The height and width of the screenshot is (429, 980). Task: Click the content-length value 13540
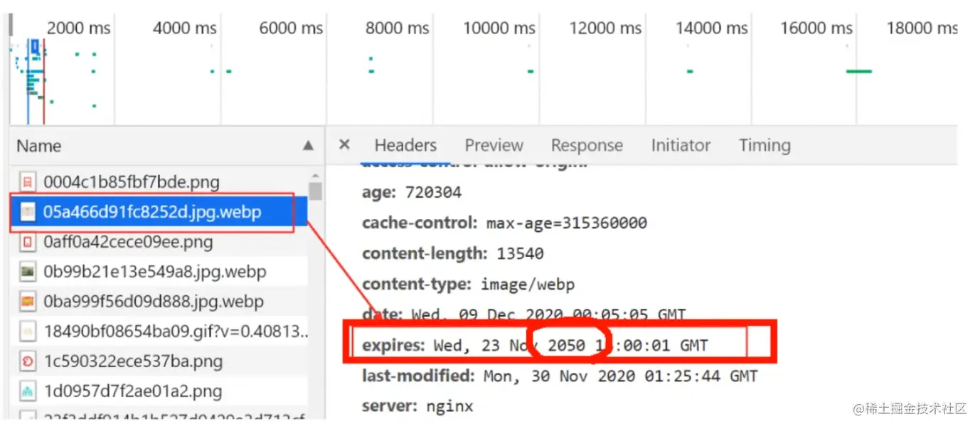click(x=519, y=254)
